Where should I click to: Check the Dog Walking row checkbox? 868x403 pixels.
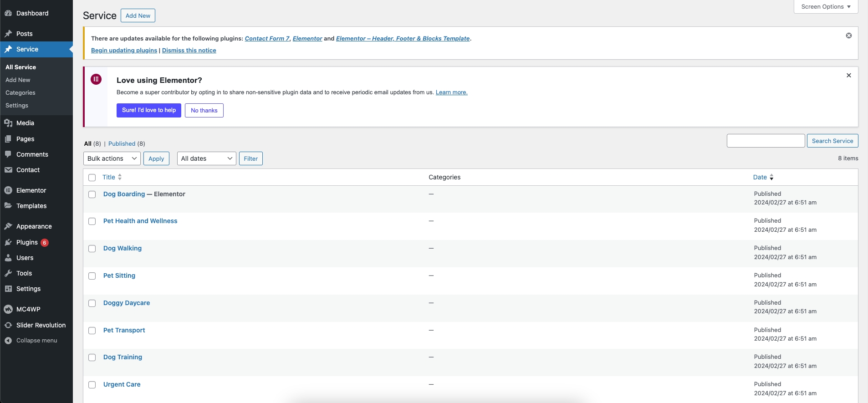92,249
